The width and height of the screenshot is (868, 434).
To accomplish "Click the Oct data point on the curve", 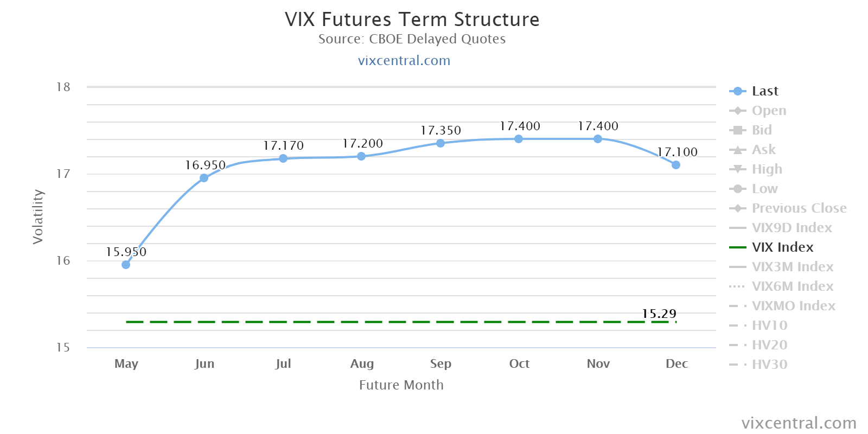I will (x=519, y=139).
